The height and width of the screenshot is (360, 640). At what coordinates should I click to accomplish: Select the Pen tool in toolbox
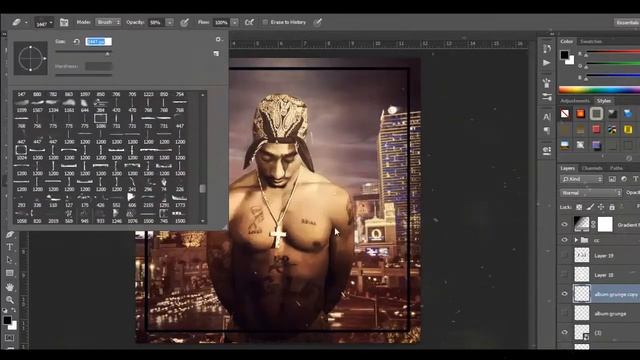10,235
